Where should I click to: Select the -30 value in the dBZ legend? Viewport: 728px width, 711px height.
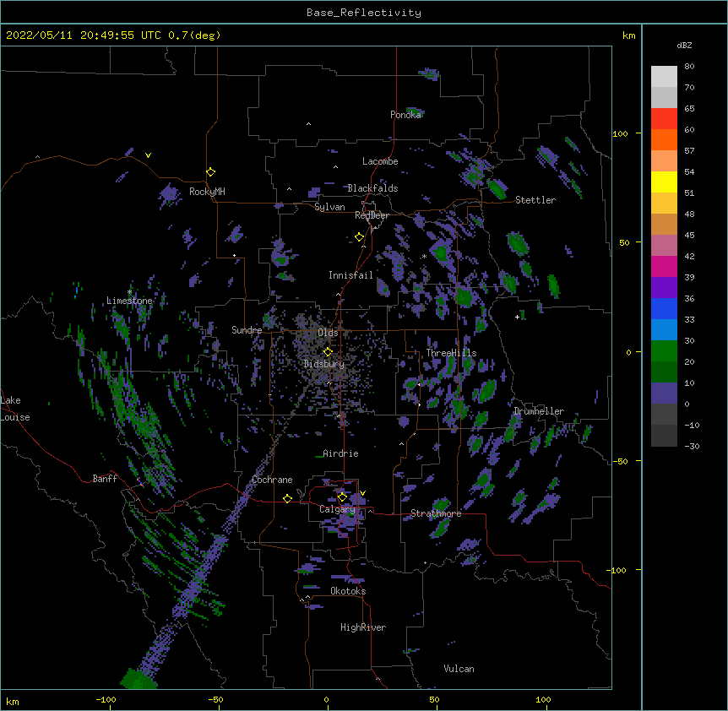point(692,447)
